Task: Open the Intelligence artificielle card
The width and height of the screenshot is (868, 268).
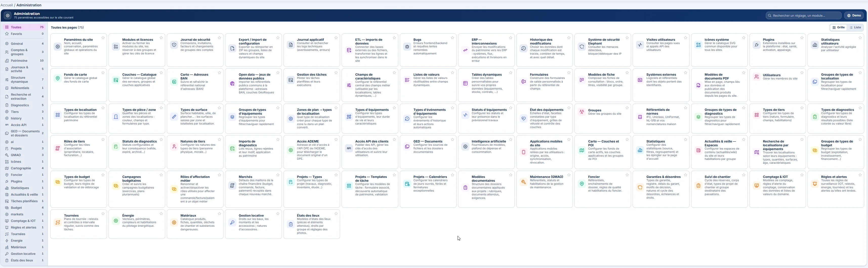Action: (486, 152)
